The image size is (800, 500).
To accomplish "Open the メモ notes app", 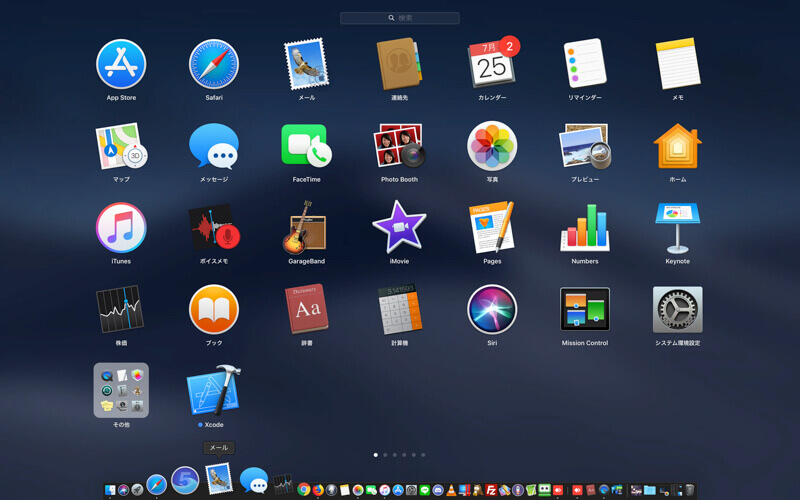I will 678,63.
